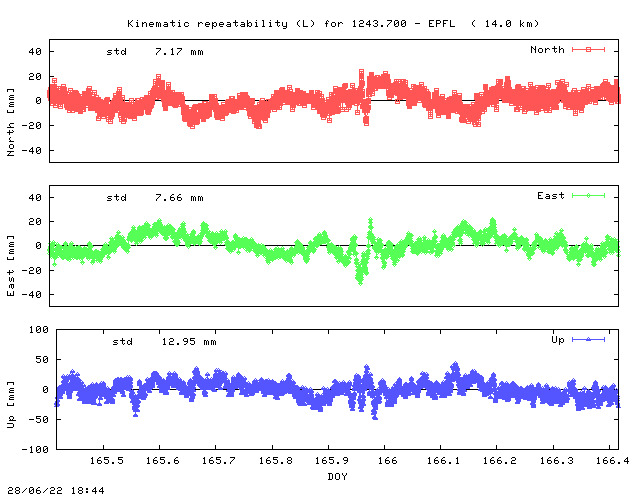Click the 'std 12.95 mm' value
Viewport: 640px width, 496px height.
(164, 342)
